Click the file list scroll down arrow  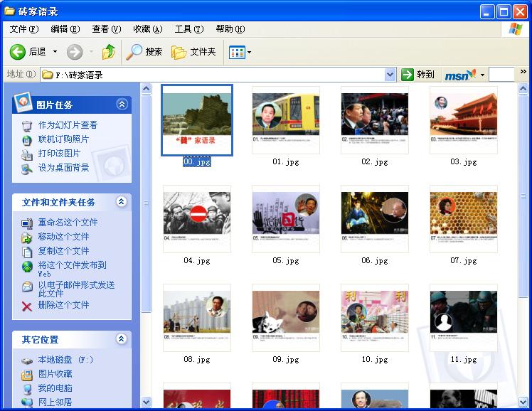523,402
